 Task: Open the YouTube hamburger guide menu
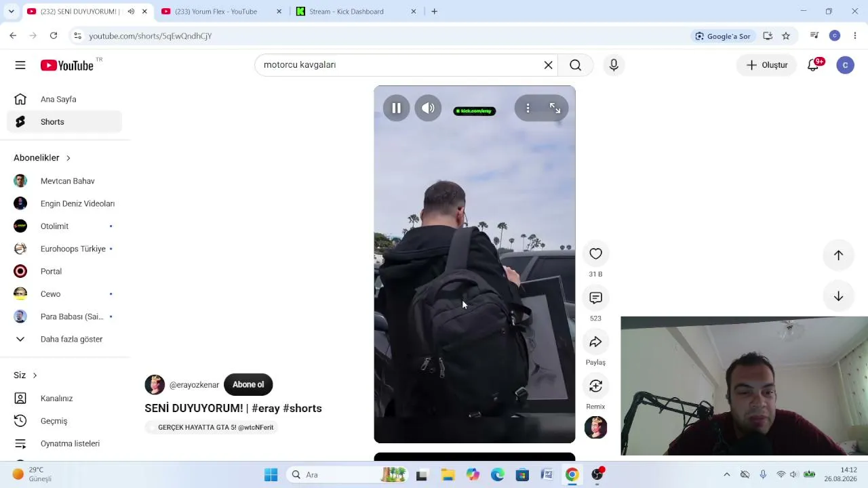point(20,65)
